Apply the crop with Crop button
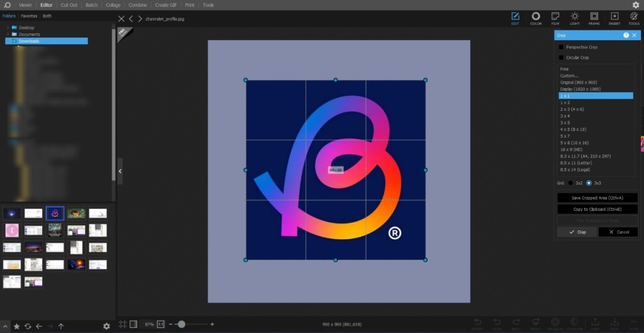This screenshot has width=644, height=333. click(x=577, y=232)
